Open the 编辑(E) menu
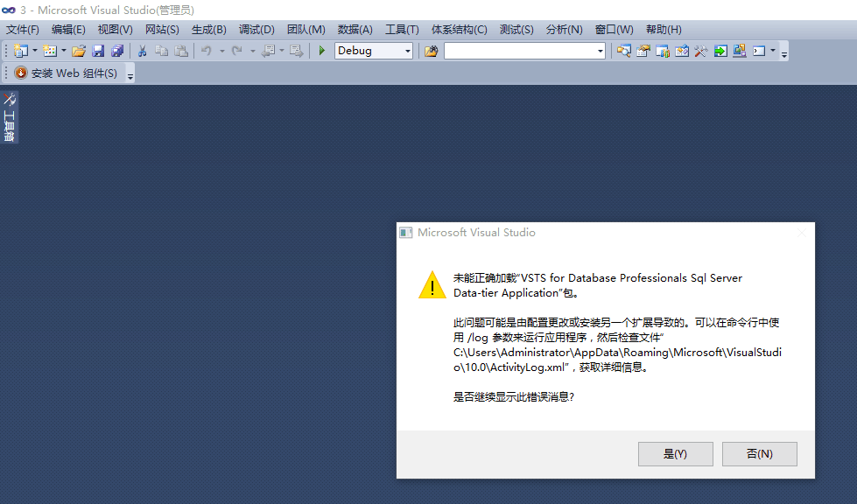The image size is (857, 504). (x=68, y=30)
